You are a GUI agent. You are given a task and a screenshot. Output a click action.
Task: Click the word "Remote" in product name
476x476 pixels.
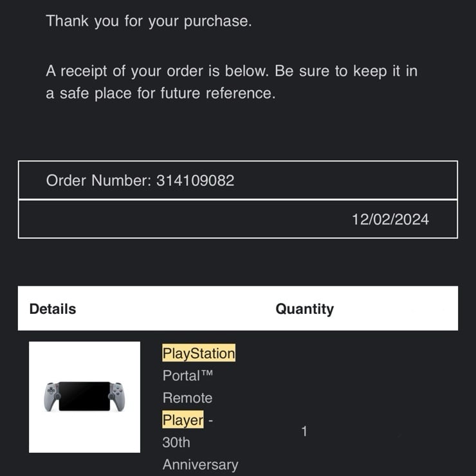[x=187, y=398]
